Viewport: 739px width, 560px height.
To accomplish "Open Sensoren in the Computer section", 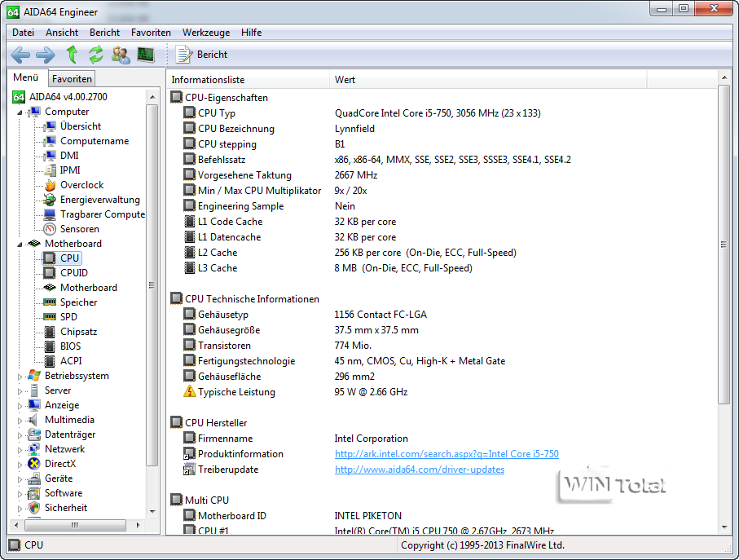I will 79,229.
